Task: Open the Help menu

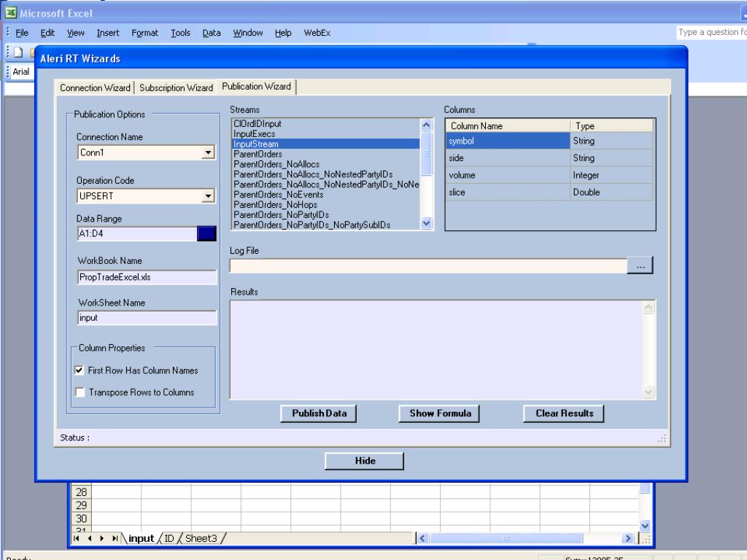Action: tap(283, 33)
